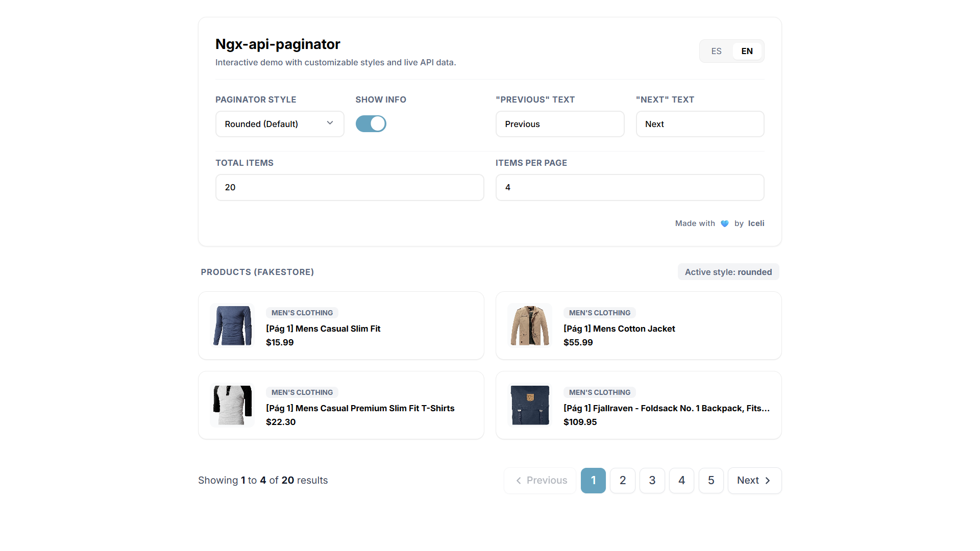Click the Active style: rounded badge

(728, 272)
